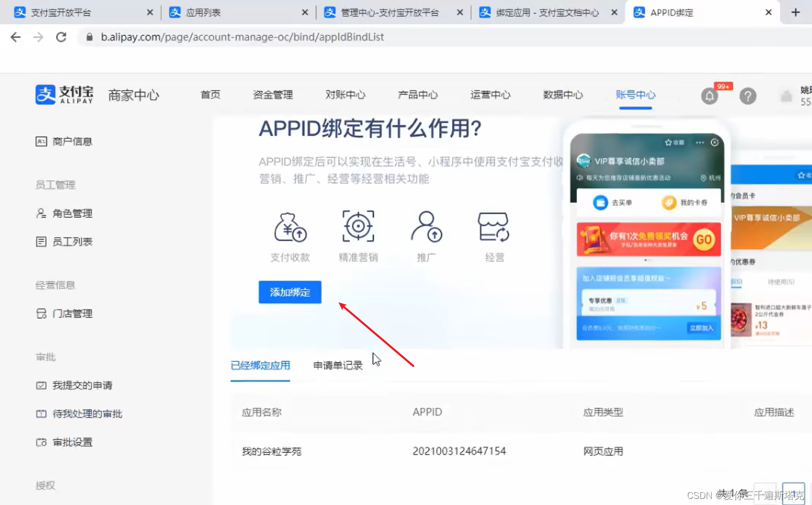Switch to the 申请单记录 tab
Image resolution: width=812 pixels, height=505 pixels.
tap(337, 365)
